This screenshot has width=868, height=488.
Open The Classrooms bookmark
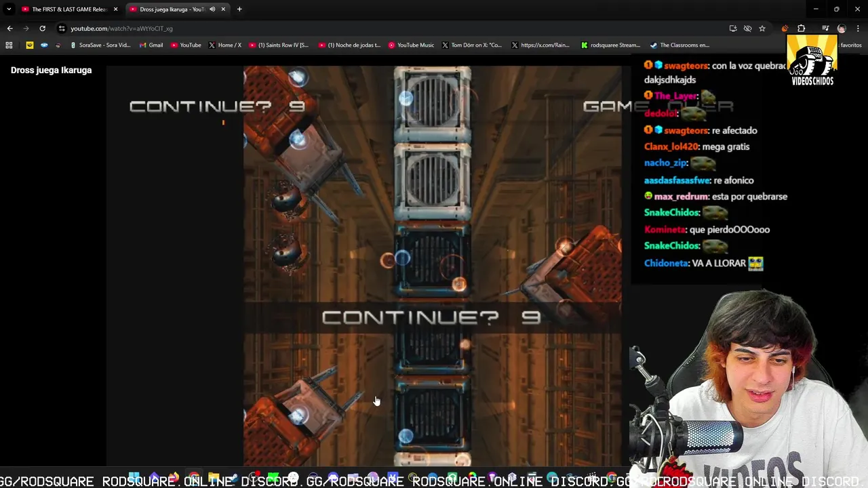click(679, 45)
